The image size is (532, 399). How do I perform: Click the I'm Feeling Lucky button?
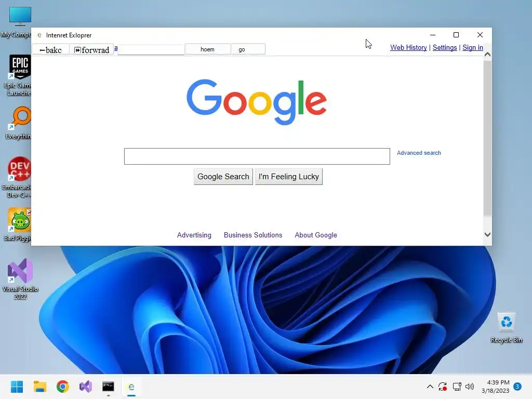pyautogui.click(x=289, y=177)
